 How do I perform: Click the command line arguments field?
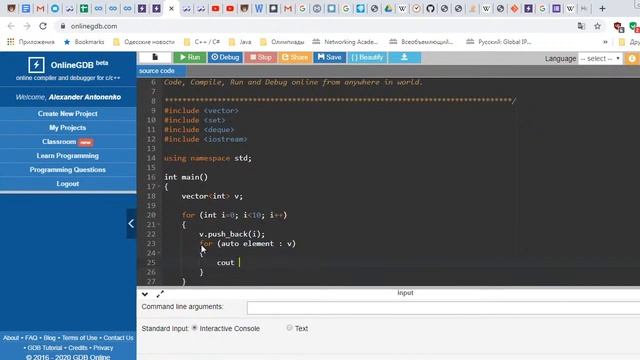[443, 308]
